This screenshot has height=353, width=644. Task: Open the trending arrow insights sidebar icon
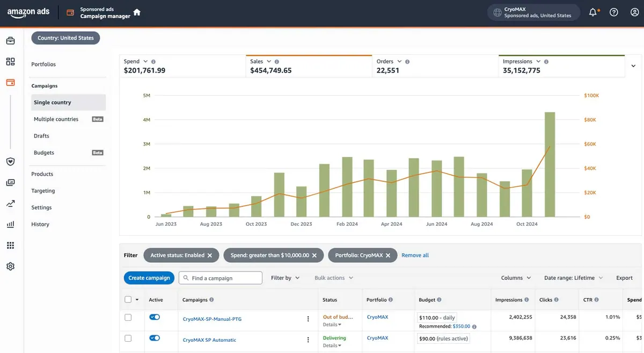pos(10,204)
